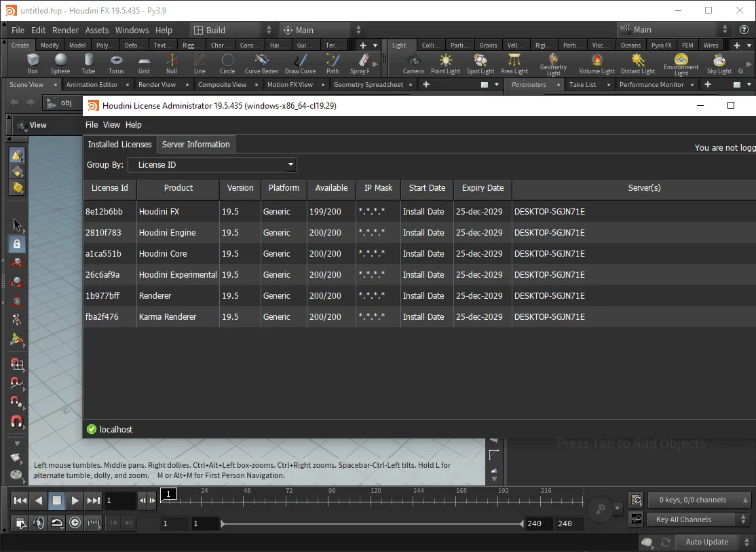This screenshot has height=552, width=756.
Task: Toggle the realtime playback clock button
Action: 75,523
